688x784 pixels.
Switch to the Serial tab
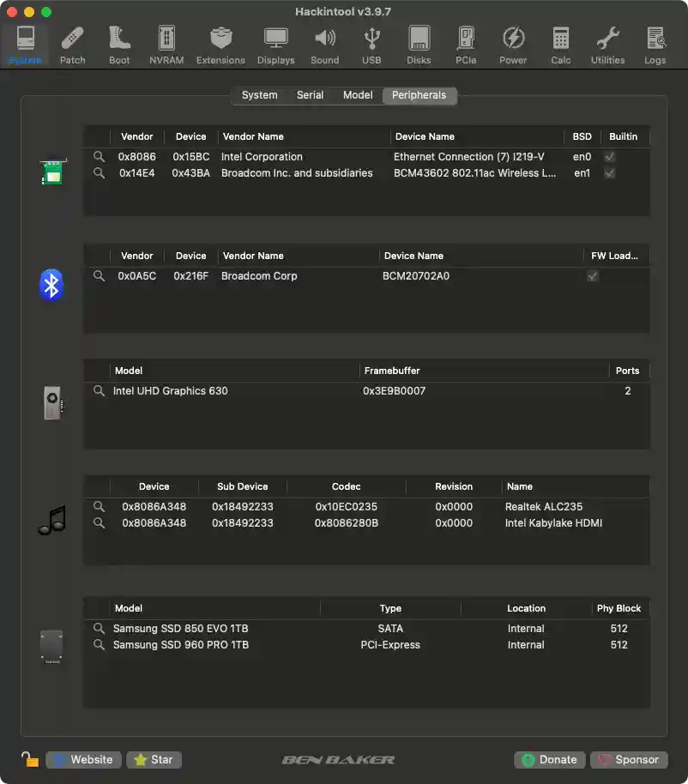310,95
